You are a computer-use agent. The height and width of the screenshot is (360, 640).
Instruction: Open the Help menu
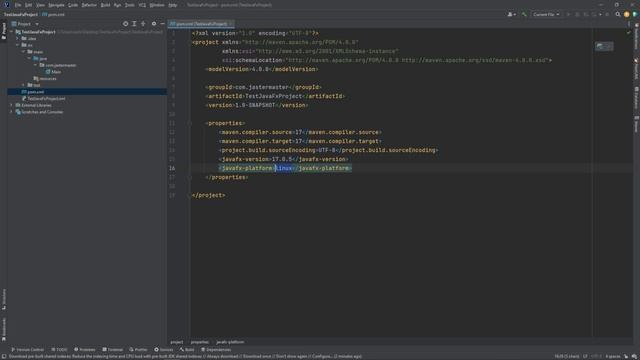pos(173,5)
